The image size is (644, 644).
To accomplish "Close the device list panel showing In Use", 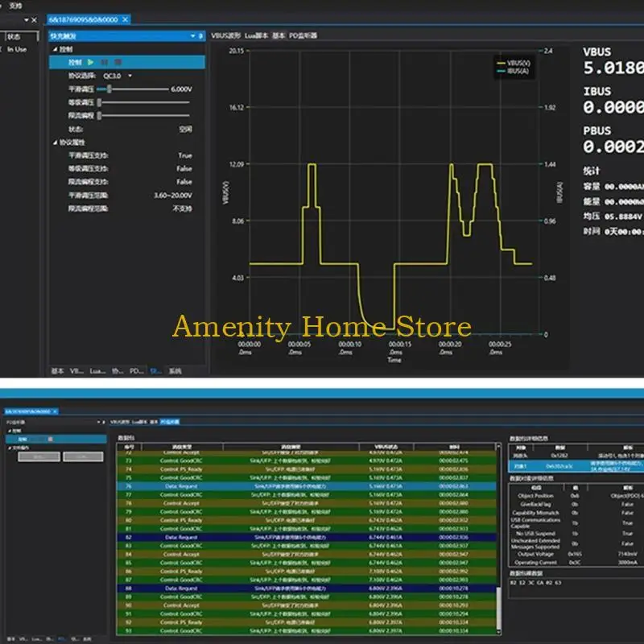I will pyautogui.click(x=34, y=19).
